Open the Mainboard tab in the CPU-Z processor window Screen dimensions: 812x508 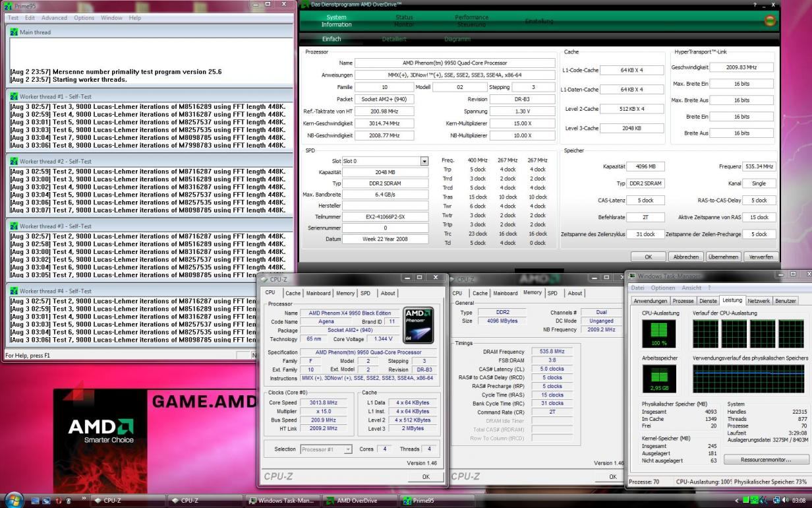[318, 293]
